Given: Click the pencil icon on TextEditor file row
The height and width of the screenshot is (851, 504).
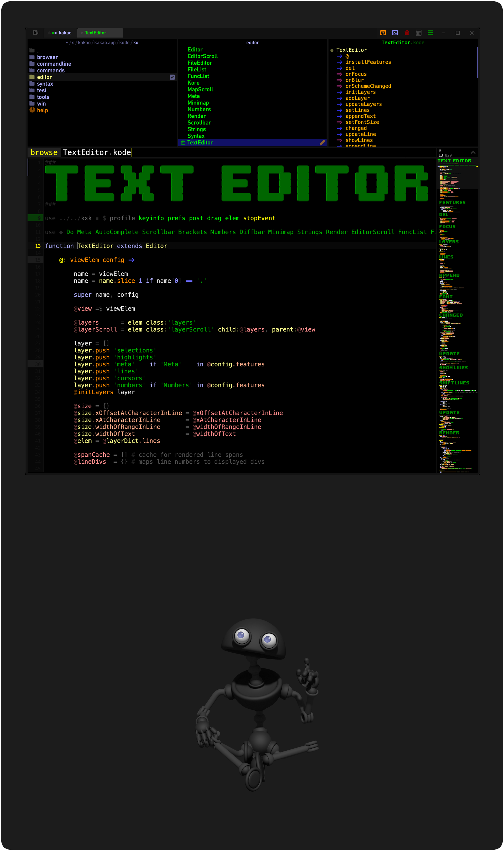Looking at the screenshot, I should coord(322,143).
